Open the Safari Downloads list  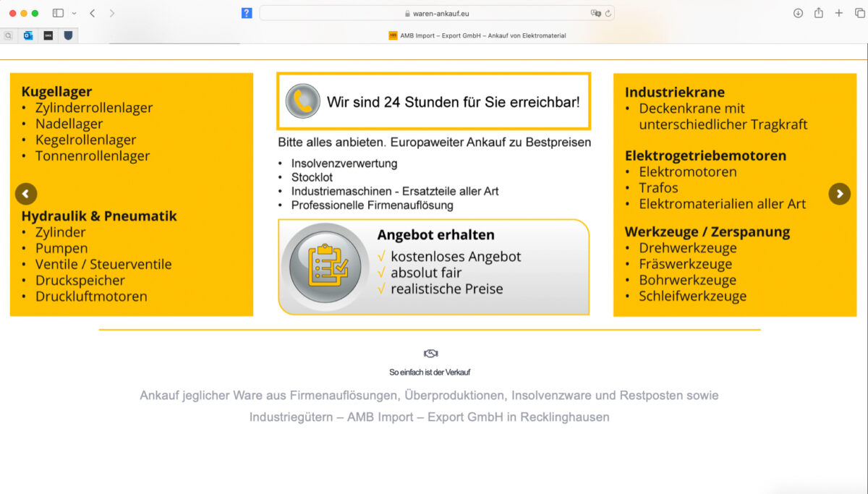click(x=799, y=13)
